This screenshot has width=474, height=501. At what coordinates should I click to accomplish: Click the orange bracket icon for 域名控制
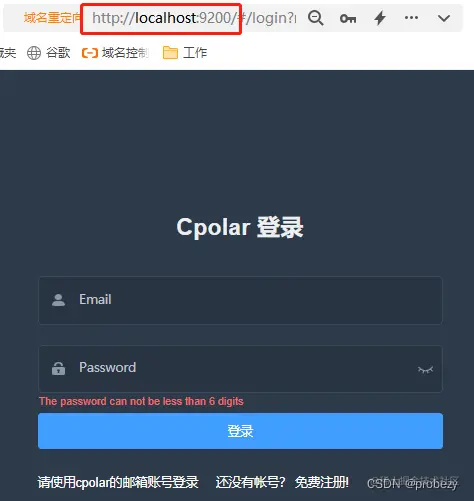[90, 53]
